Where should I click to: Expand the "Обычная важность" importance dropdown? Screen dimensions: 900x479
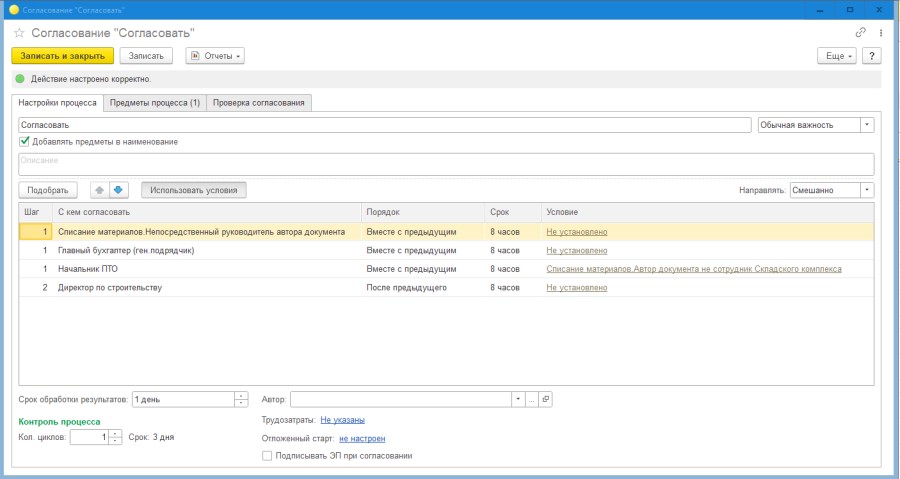867,125
